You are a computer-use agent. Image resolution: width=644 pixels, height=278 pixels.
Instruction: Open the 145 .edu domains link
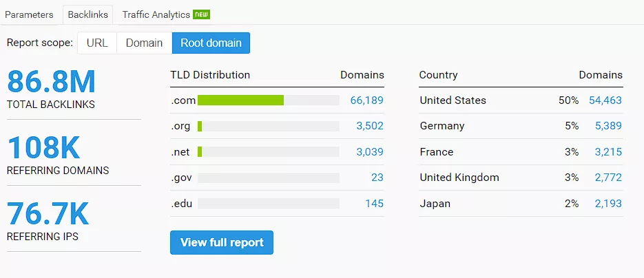coord(375,204)
